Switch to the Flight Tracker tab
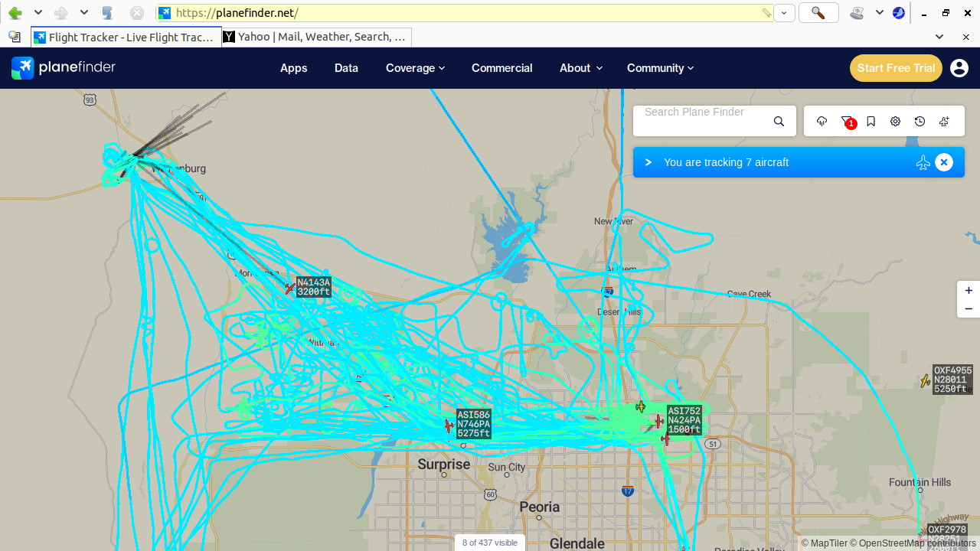The image size is (980, 551). pos(126,37)
